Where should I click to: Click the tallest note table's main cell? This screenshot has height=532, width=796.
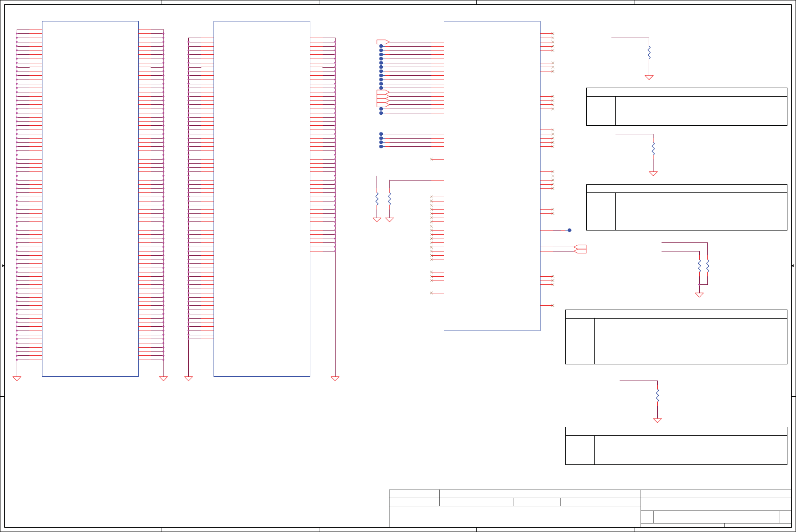691,341
